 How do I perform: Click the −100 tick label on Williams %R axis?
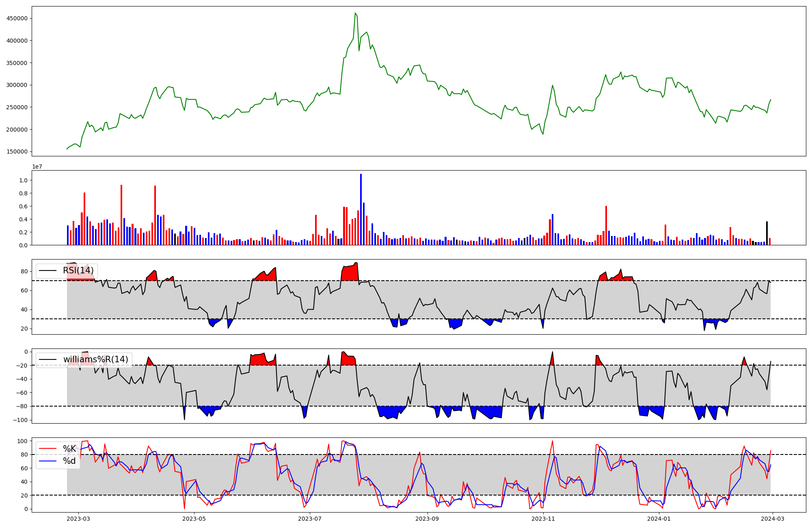20,420
